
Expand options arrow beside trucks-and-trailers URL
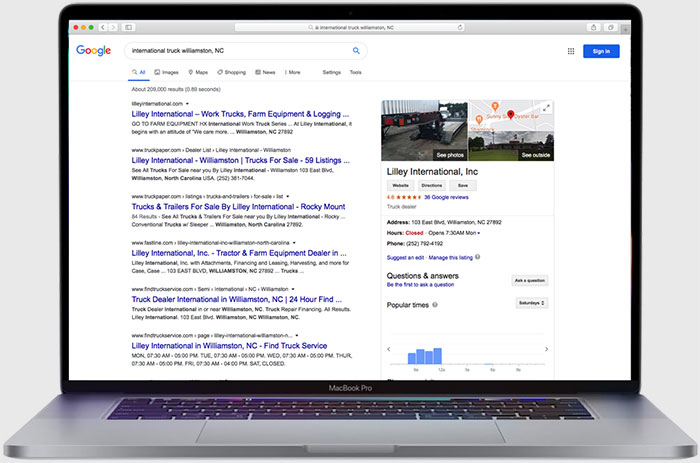pos(288,196)
